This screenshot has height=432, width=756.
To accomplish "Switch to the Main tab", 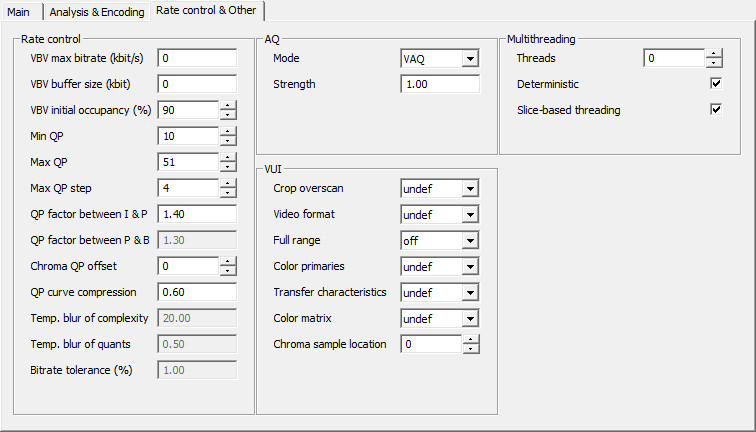I will point(21,11).
